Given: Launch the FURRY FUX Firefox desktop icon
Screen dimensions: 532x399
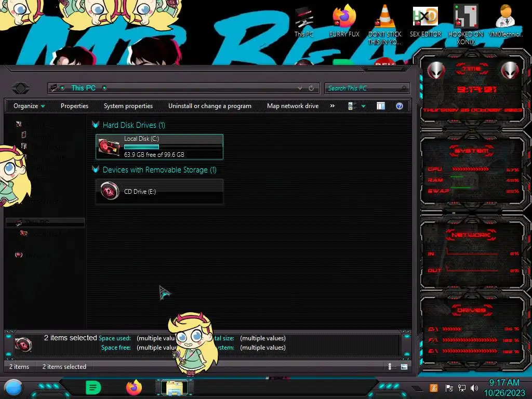Looking at the screenshot, I should (x=344, y=21).
